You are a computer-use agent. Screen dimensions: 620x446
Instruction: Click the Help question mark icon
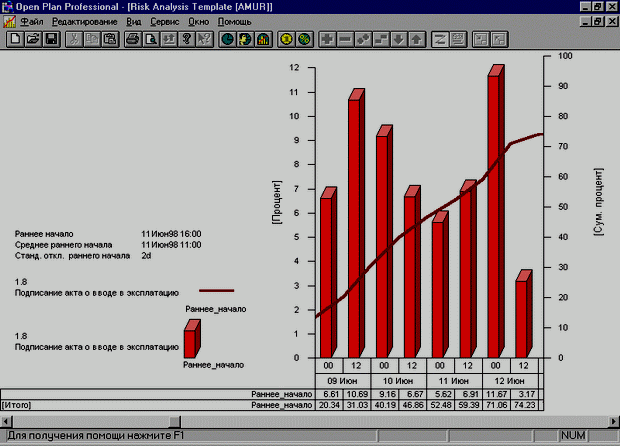[187, 39]
